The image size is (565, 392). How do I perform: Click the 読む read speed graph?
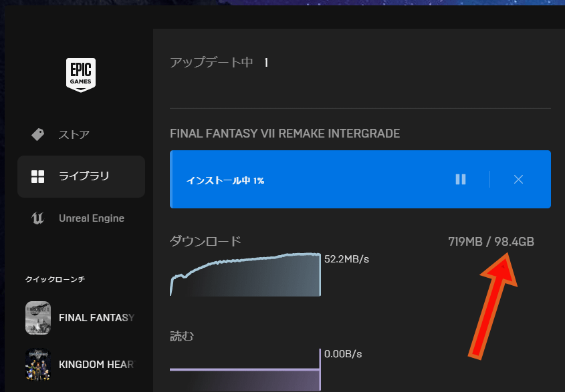[245, 370]
